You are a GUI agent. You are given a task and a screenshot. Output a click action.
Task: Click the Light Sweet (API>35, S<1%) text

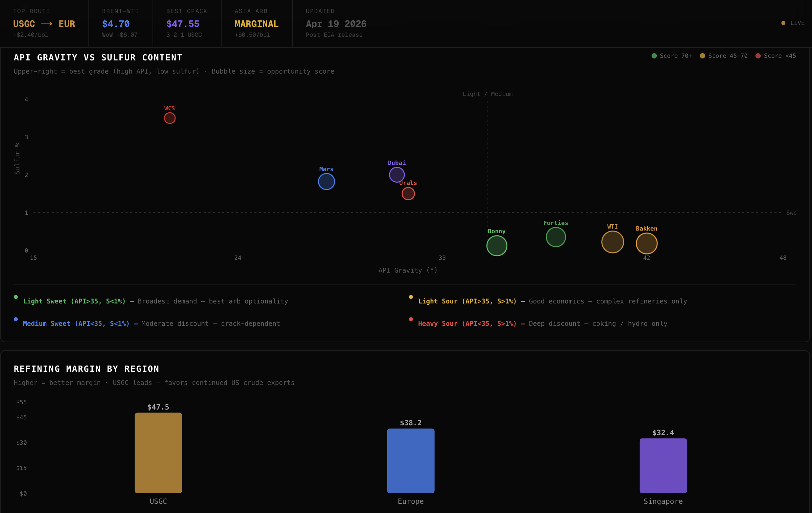74,301
